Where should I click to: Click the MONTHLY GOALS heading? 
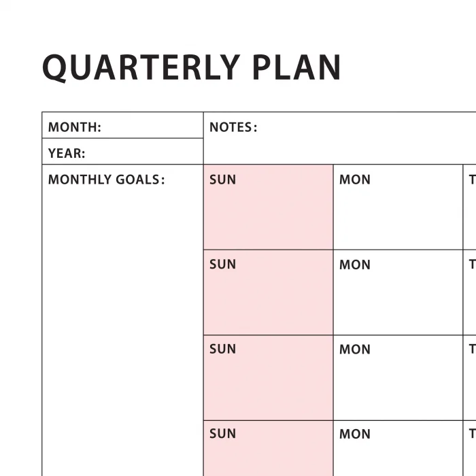tap(106, 180)
